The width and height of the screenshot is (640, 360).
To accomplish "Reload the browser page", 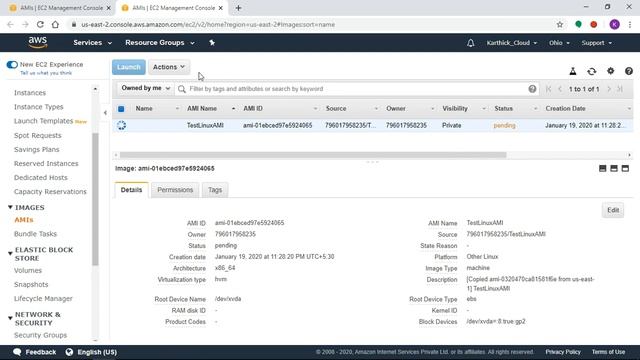I will pyautogui.click(x=40, y=24).
